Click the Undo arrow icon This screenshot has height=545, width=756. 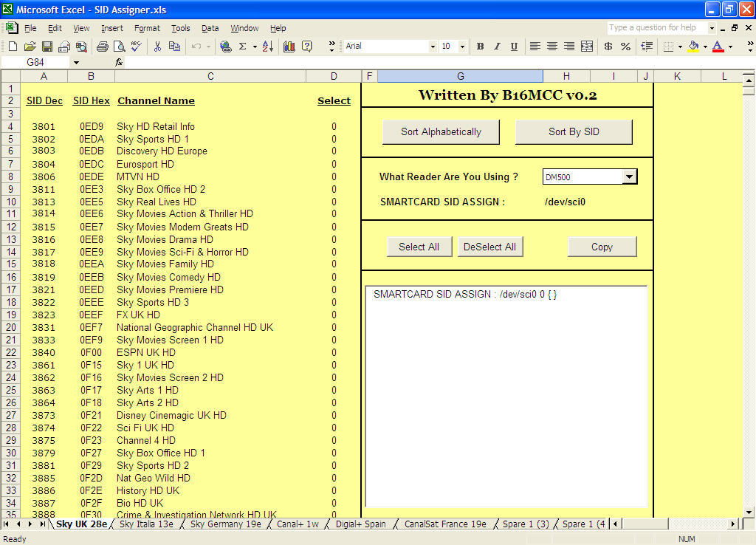[196, 47]
